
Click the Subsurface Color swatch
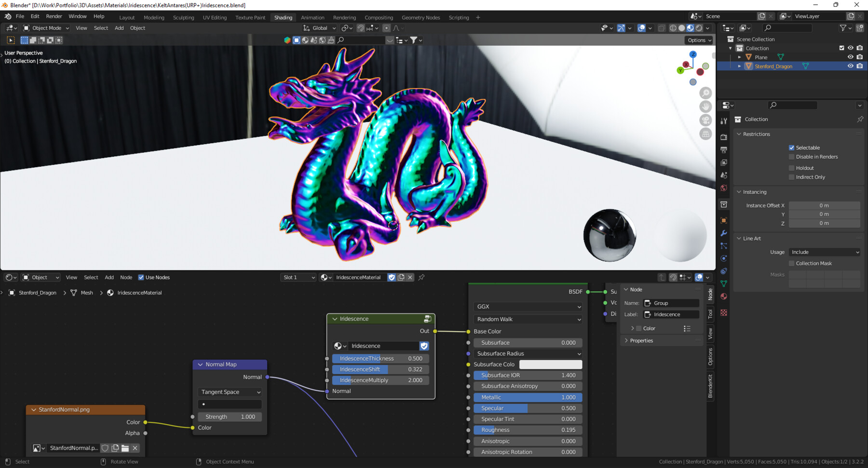pos(551,364)
